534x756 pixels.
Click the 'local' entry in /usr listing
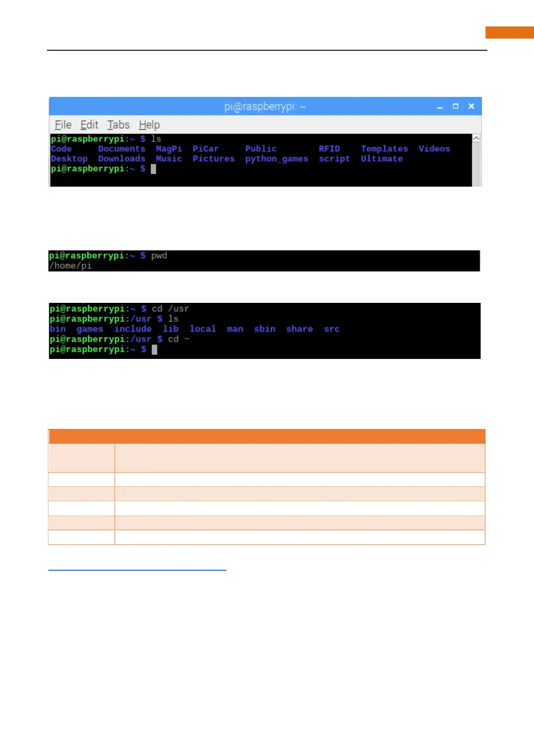(203, 329)
